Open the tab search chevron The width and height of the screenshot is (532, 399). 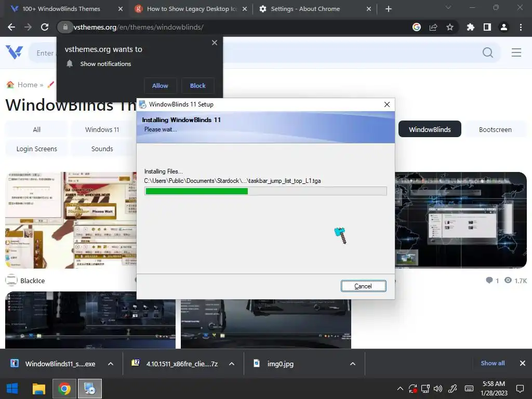448,7
